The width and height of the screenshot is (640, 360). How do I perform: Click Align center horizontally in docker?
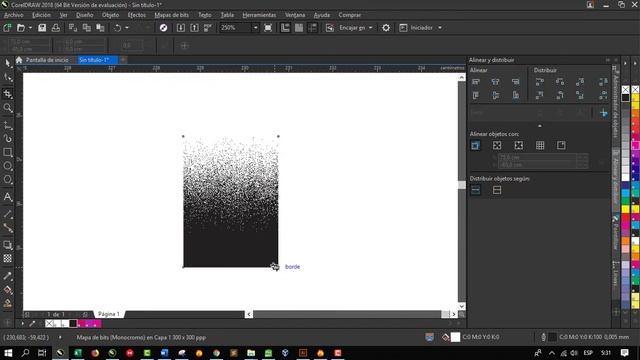pos(496,82)
